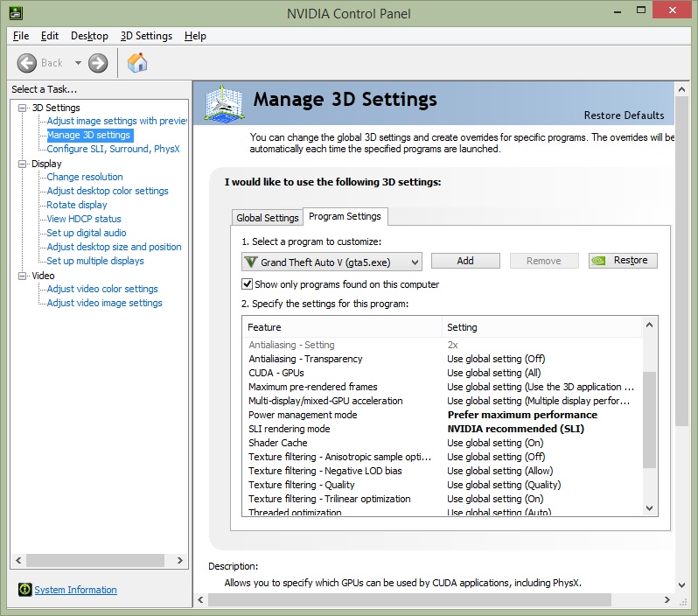Open Adjust video image settings

(104, 303)
